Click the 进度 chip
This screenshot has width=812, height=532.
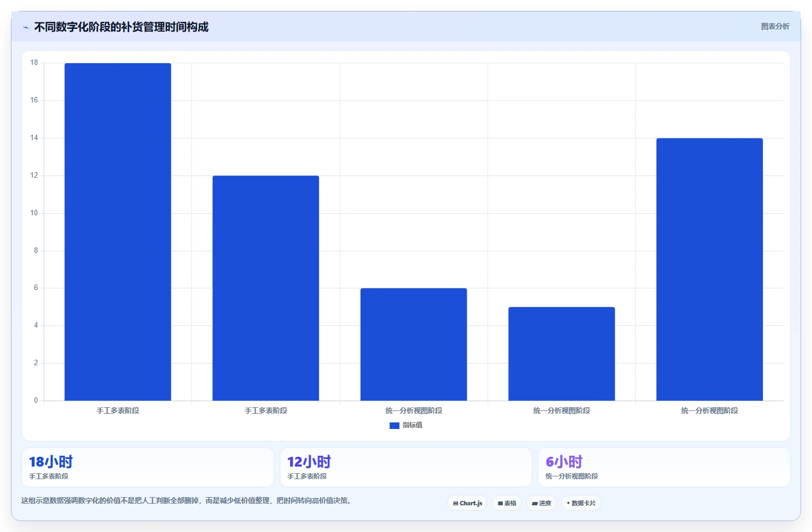click(x=542, y=503)
